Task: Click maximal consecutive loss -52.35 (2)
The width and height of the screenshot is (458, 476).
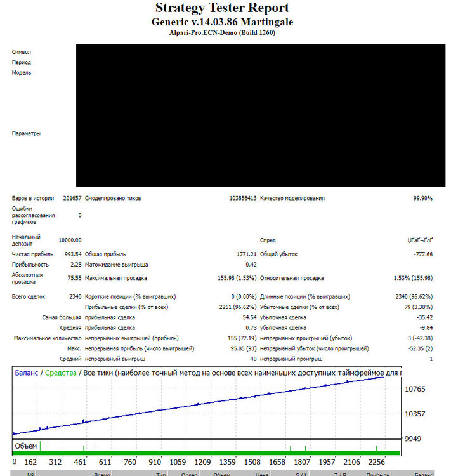Action: 420,348
